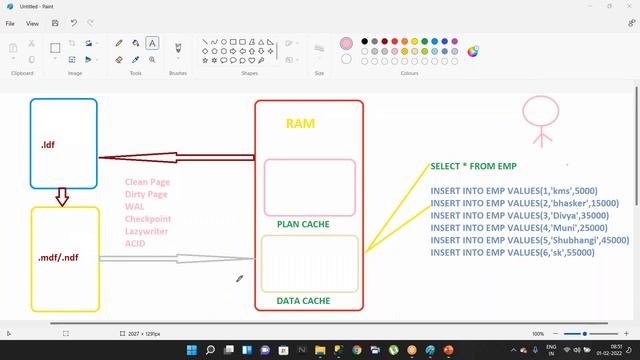Select the Magnifier tool
Viewport: 640px width, 360px height.
[152, 60]
